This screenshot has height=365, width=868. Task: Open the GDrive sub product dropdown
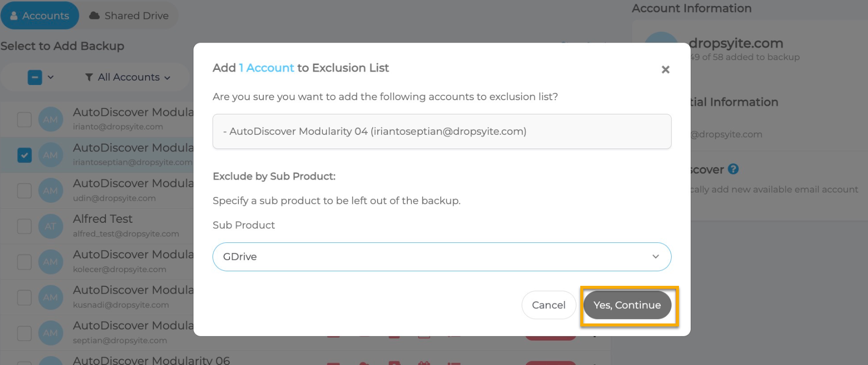(x=441, y=257)
